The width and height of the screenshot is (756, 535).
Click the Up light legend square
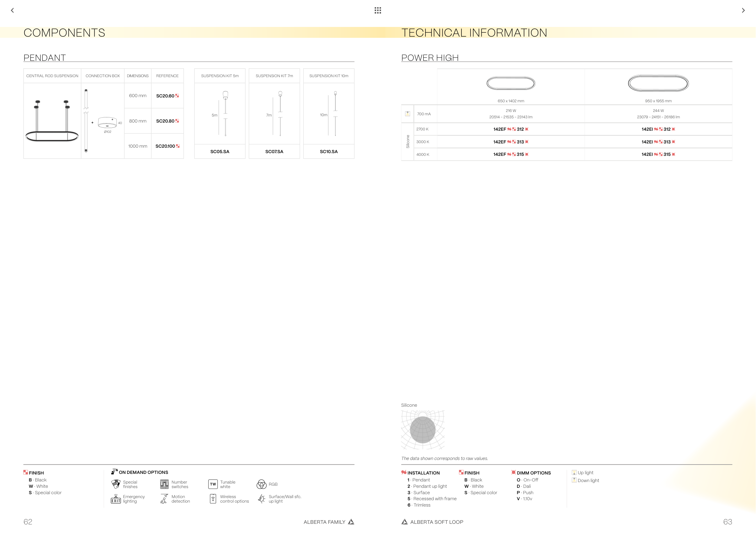(x=574, y=472)
